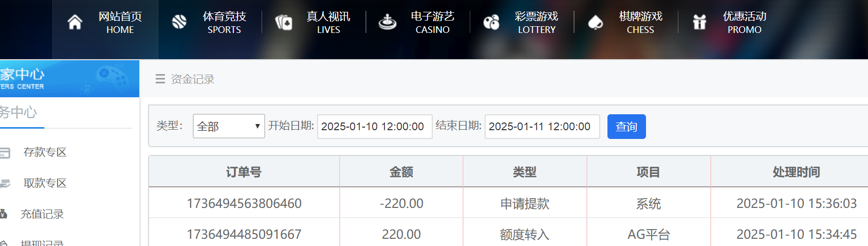Viewport: 868px width, 246px height.
Task: Go to 彩票游戏 Lottery menu
Action: [537, 23]
